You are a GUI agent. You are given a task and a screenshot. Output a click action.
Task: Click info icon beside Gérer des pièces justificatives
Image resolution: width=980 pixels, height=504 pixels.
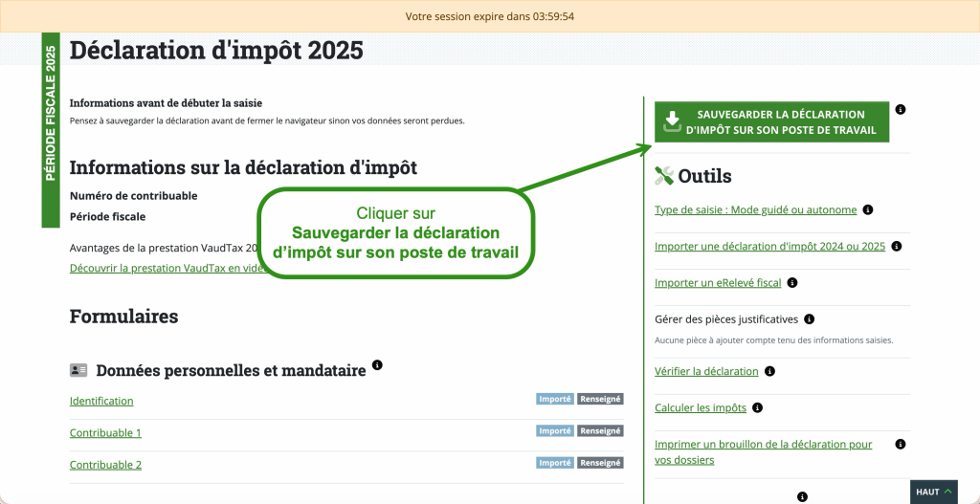point(809,319)
